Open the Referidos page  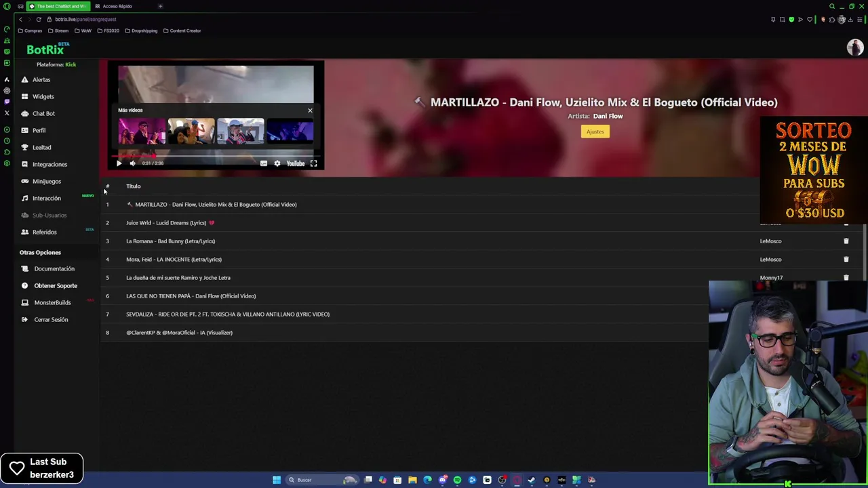coord(44,232)
